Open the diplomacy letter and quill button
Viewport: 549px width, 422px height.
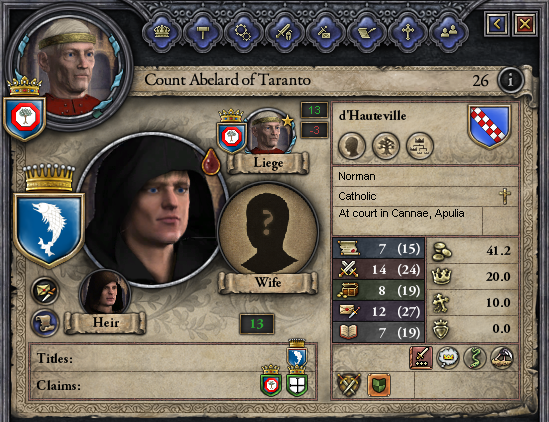coord(45,291)
